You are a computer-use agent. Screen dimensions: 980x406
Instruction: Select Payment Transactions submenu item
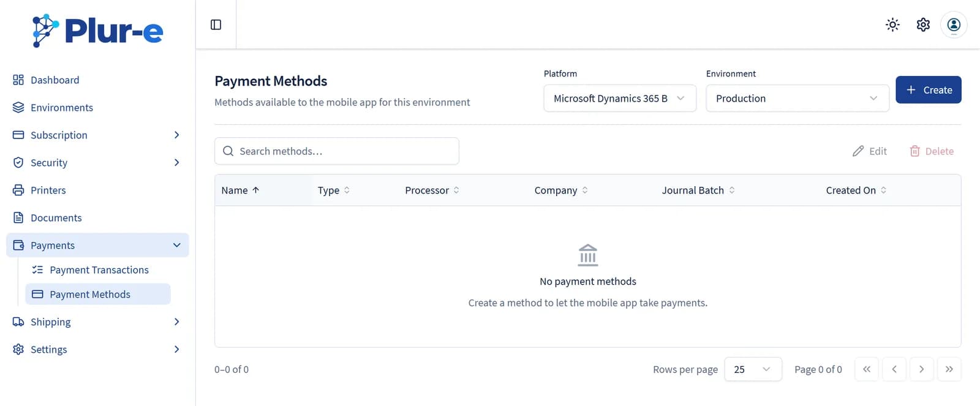(98, 269)
